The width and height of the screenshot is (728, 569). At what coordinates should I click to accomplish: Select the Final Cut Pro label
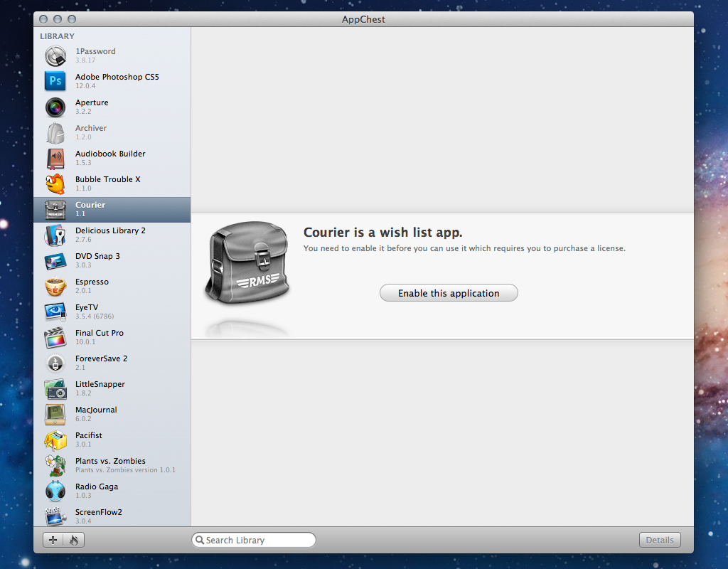pyautogui.click(x=100, y=333)
